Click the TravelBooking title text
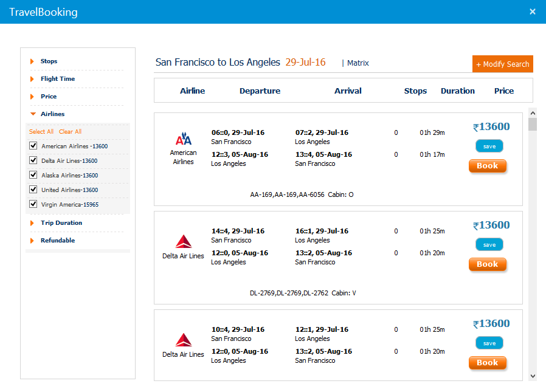The height and width of the screenshot is (392, 546). [43, 12]
